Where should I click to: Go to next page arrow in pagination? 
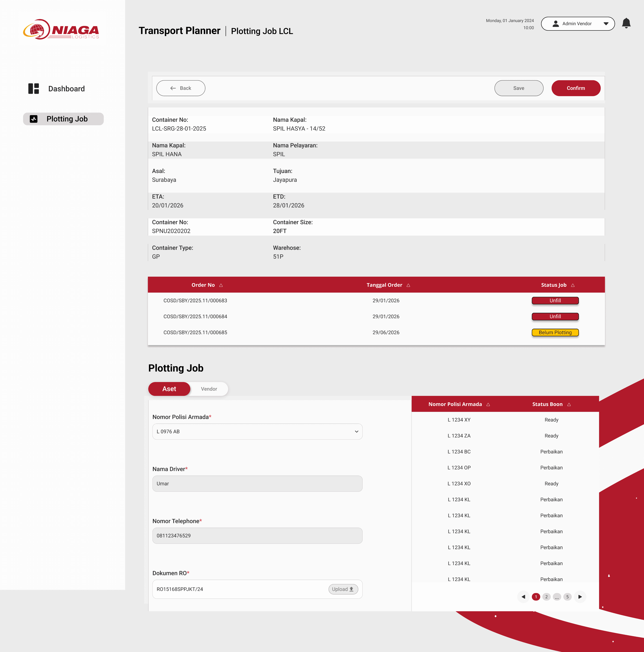tap(580, 597)
